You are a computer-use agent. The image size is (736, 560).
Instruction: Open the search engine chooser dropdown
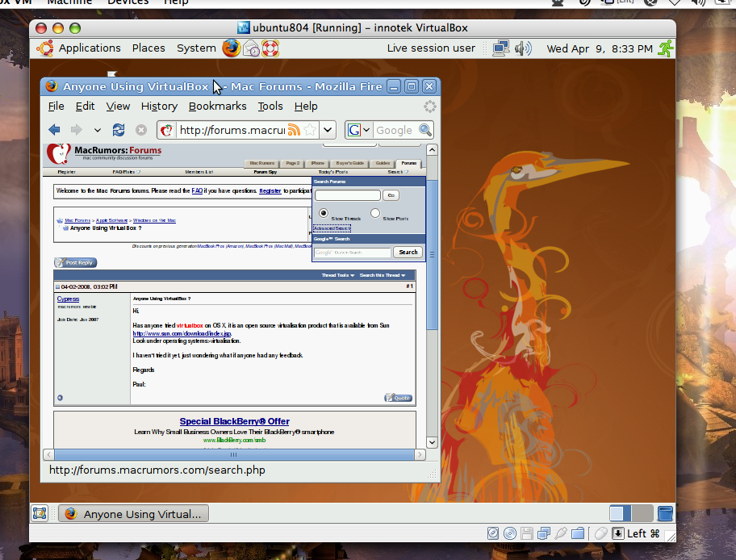[366, 130]
